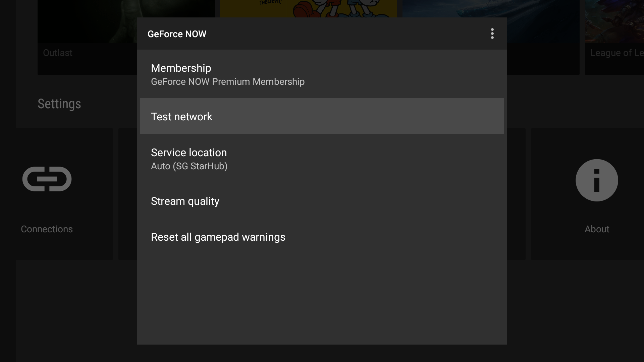The width and height of the screenshot is (644, 362).
Task: Click the Connections text label
Action: coord(47,229)
